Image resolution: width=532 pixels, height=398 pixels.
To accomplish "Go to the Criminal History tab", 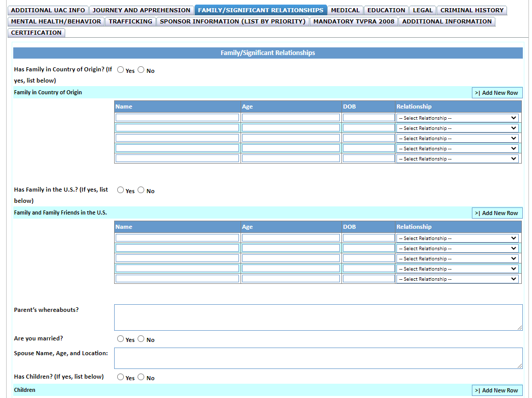I will 471,10.
